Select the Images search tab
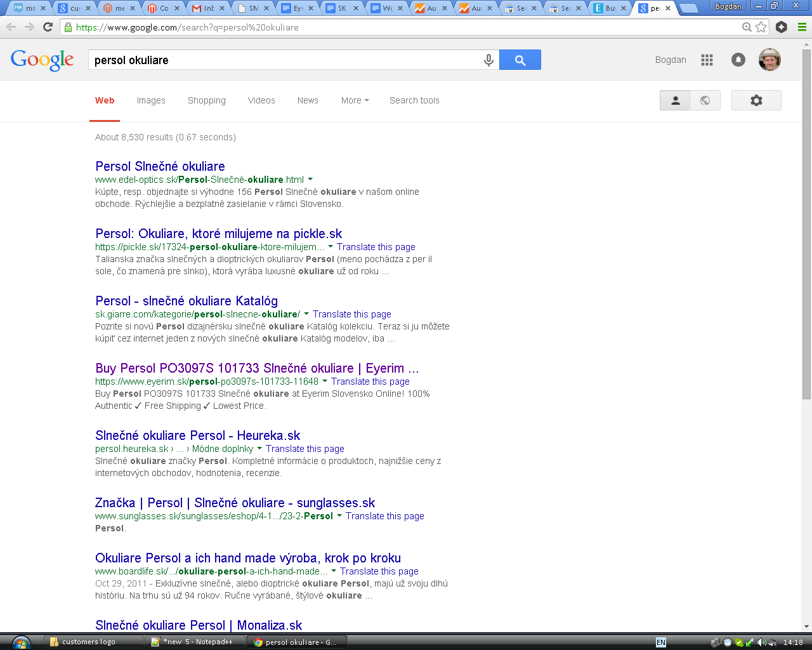This screenshot has height=650, width=812. click(151, 100)
